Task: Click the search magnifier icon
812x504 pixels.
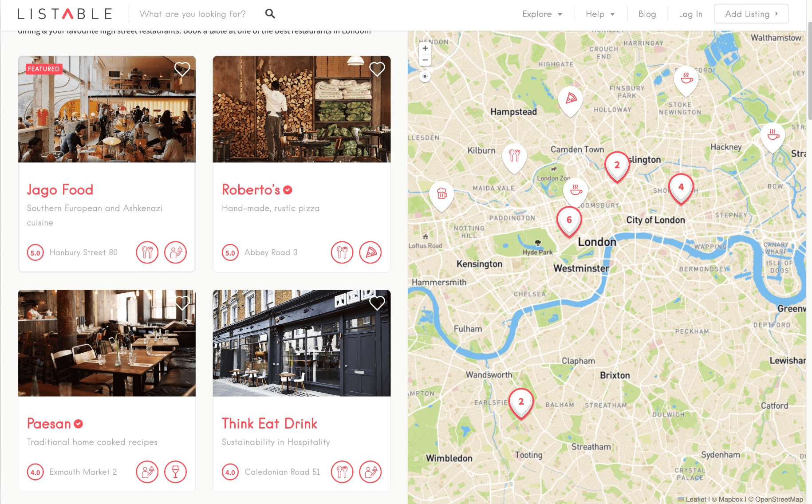Action: coord(270,14)
